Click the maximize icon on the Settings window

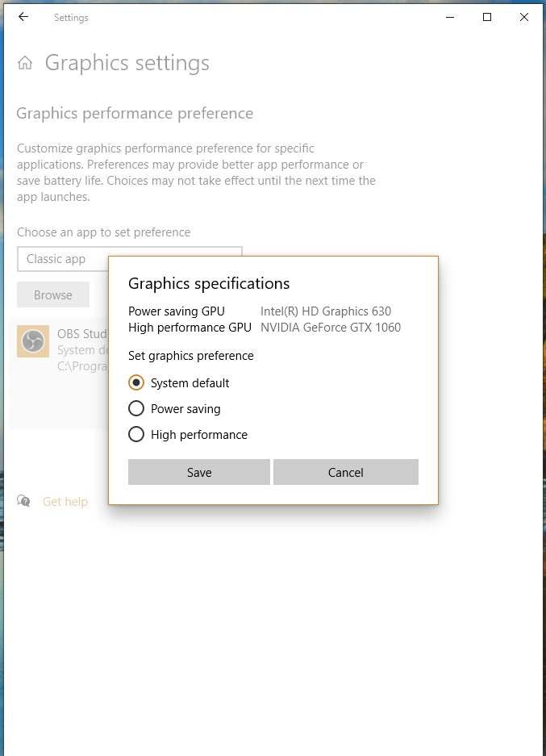[x=486, y=16]
